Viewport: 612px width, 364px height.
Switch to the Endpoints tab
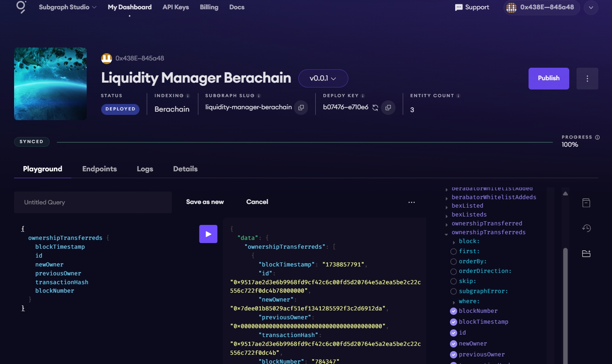(x=100, y=169)
